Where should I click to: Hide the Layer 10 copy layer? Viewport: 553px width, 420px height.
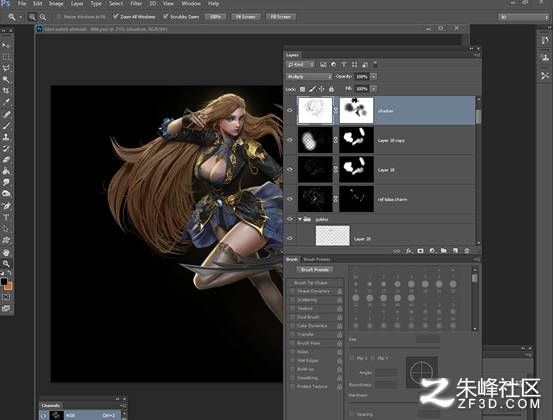tap(290, 140)
